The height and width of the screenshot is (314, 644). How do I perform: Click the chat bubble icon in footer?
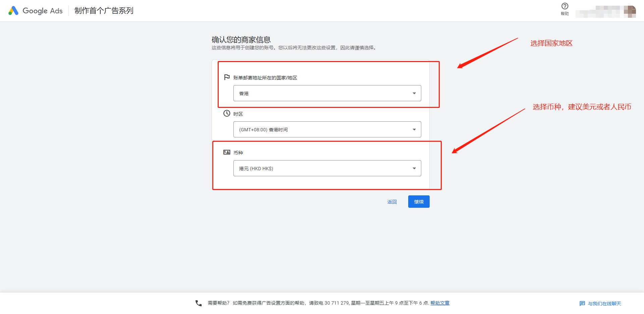pyautogui.click(x=582, y=304)
